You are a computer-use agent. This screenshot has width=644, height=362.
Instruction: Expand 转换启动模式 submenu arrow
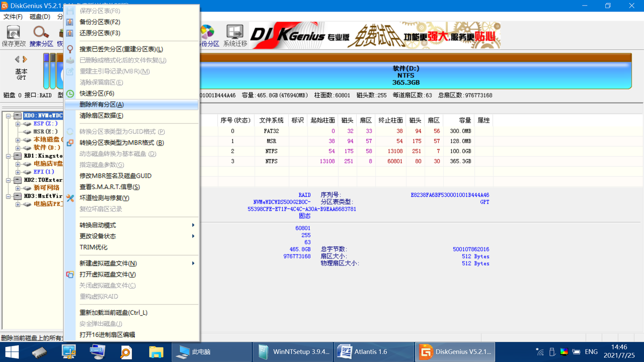tap(193, 225)
